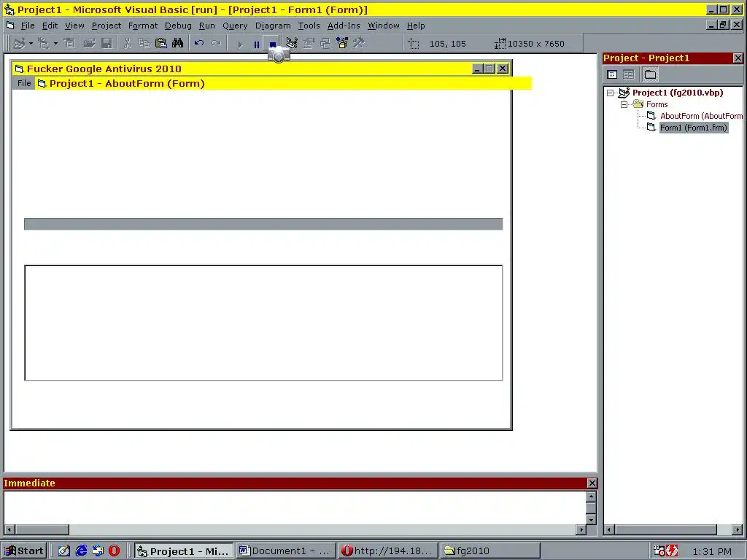The image size is (747, 560).
Task: Click the Copy toolbar icon
Action: point(144,43)
